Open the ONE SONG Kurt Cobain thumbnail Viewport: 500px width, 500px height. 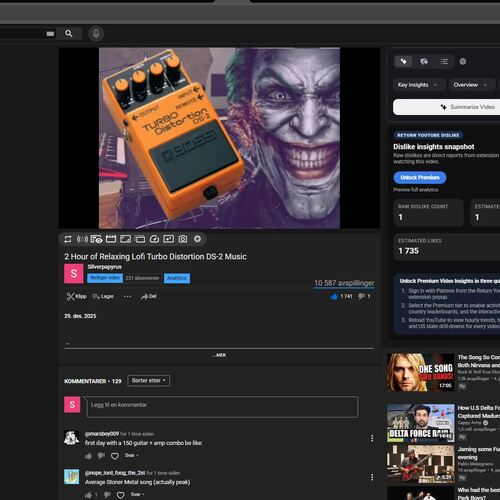tap(421, 372)
